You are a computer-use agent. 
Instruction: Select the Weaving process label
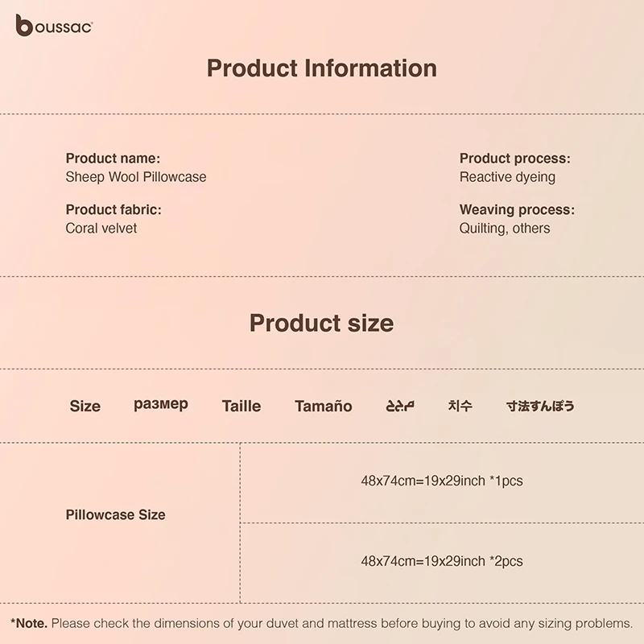point(517,209)
